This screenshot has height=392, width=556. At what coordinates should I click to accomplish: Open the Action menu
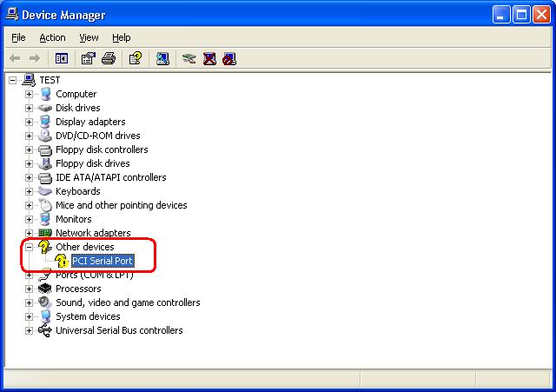click(x=52, y=37)
